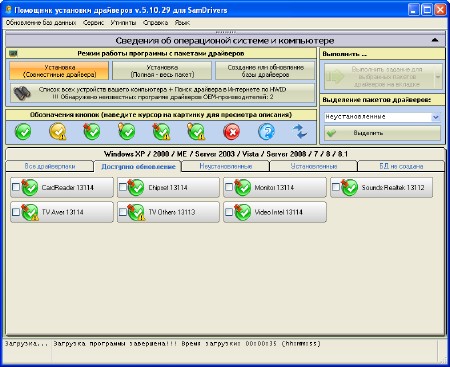
Task: Click the Video Intel 13114 package icon
Action: 242,212
